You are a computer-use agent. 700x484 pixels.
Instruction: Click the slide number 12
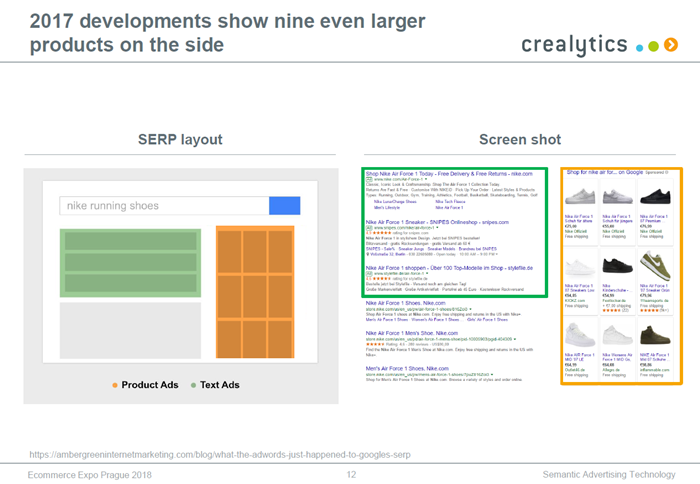click(x=351, y=474)
